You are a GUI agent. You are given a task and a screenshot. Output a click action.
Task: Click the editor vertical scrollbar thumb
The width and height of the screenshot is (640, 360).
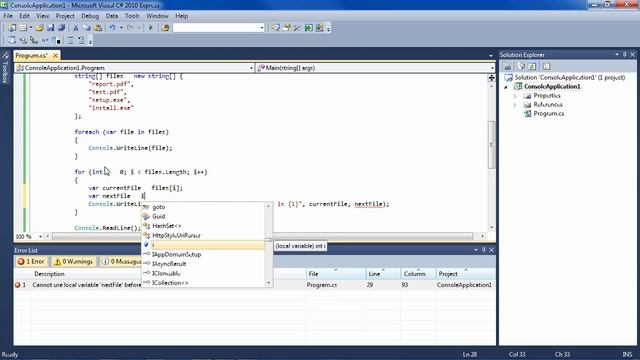click(x=491, y=145)
